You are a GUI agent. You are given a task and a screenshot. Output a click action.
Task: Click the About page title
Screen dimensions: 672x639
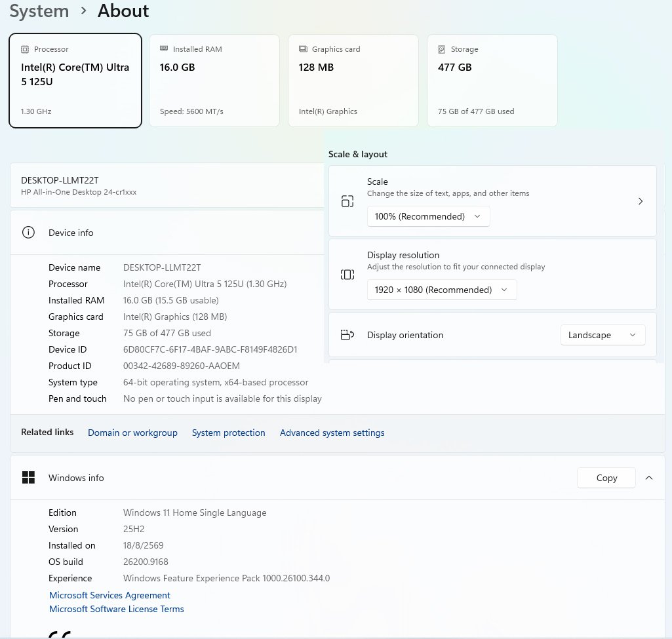click(123, 11)
